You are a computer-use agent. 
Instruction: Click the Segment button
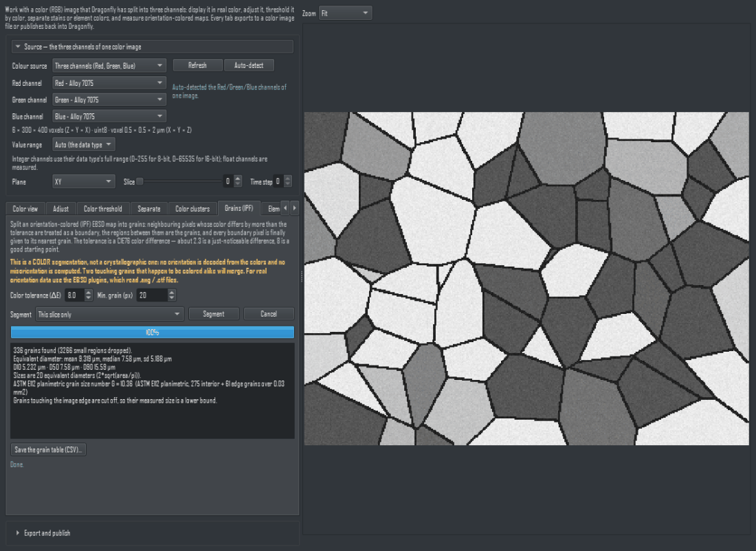(214, 314)
